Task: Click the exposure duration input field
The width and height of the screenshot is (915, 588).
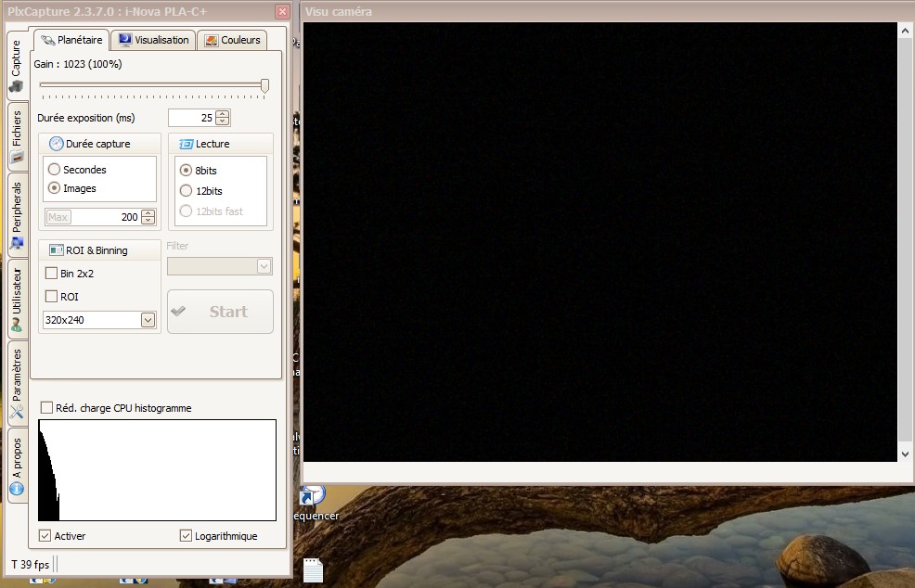Action: click(191, 118)
